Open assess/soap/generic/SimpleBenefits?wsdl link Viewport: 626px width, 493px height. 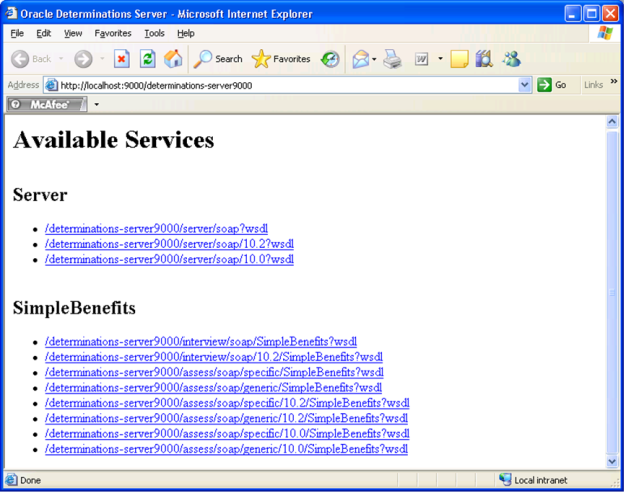coord(213,388)
